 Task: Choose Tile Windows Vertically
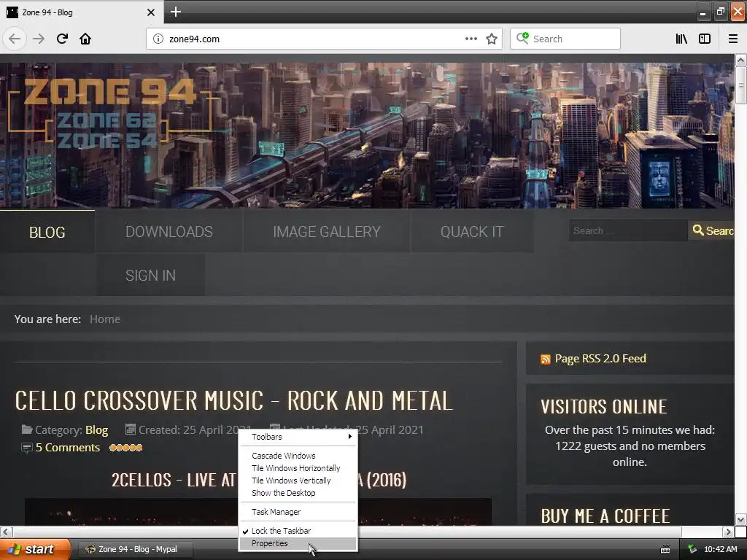coord(298,481)
